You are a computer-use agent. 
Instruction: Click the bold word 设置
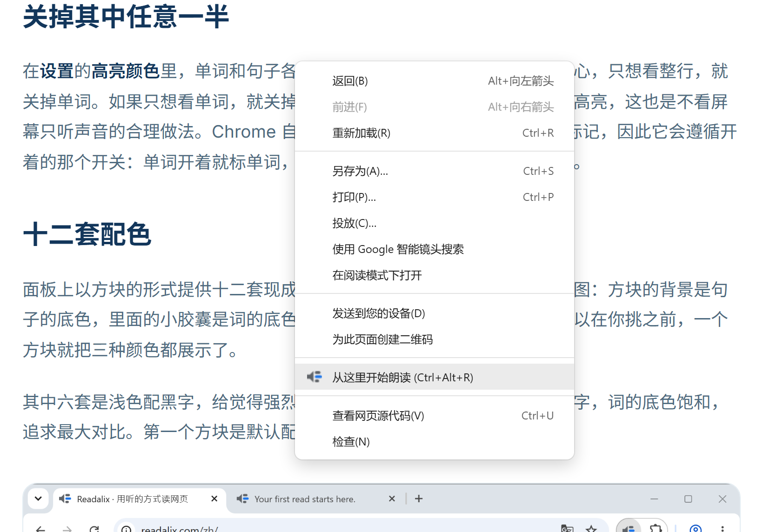(57, 71)
